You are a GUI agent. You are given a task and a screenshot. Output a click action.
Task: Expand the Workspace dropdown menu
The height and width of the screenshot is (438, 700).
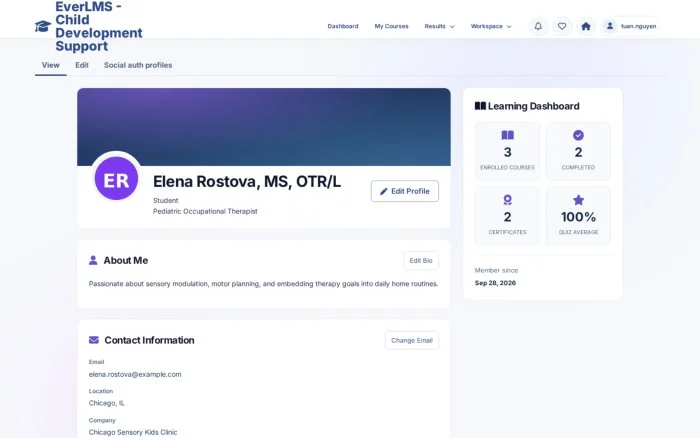tap(491, 26)
